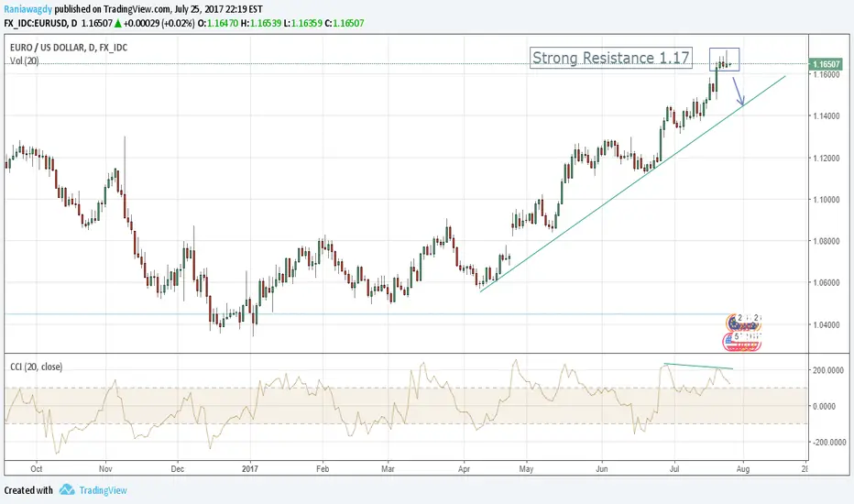Image resolution: width=854 pixels, height=504 pixels.
Task: Click the TradingView link at bottom
Action: click(x=103, y=490)
